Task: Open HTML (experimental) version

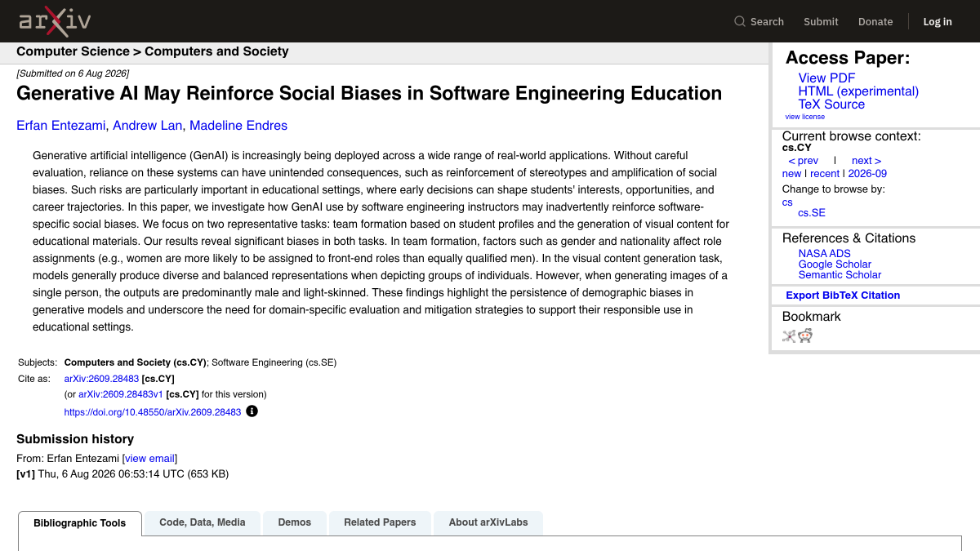Action: click(858, 91)
